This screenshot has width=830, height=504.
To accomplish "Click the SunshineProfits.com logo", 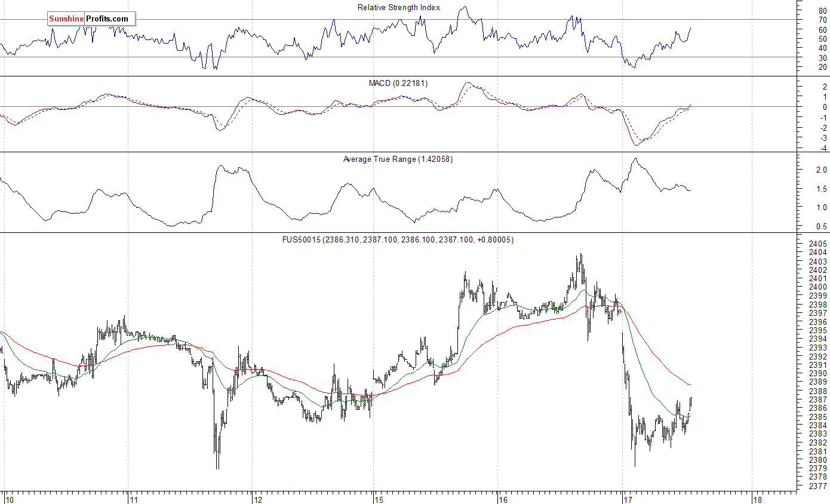I will pyautogui.click(x=91, y=19).
